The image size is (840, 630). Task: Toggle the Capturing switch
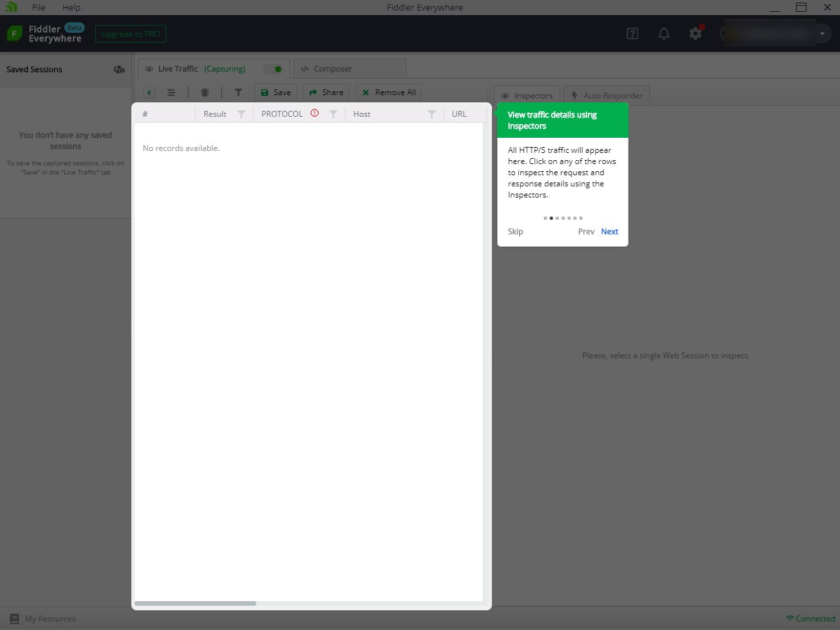[273, 69]
